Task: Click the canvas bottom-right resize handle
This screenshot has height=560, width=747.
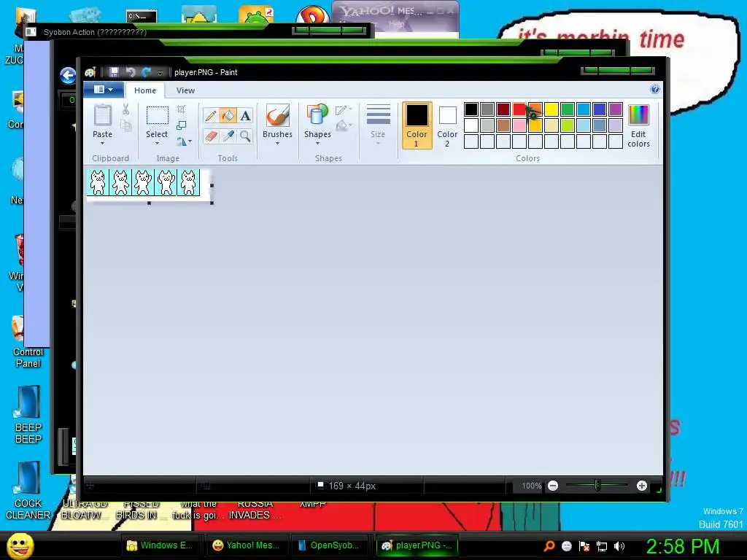Action: click(x=212, y=203)
